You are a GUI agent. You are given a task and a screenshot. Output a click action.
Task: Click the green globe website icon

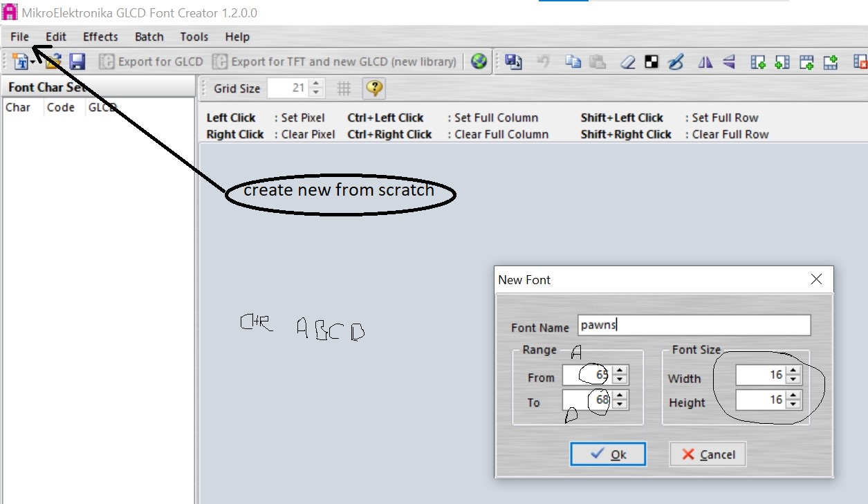tap(479, 62)
